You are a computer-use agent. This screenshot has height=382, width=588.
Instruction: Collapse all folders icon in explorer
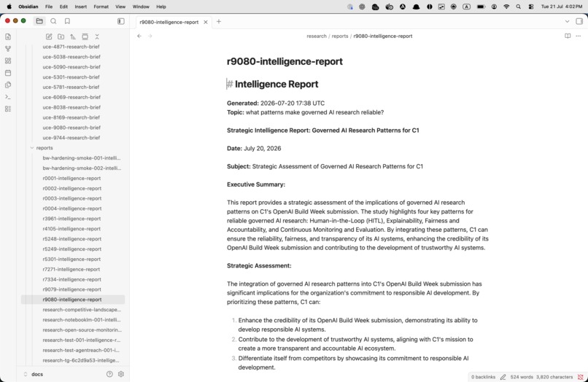(97, 36)
